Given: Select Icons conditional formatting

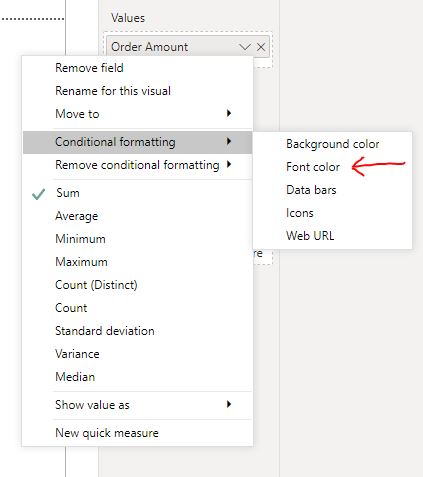Looking at the screenshot, I should click(x=332, y=213).
